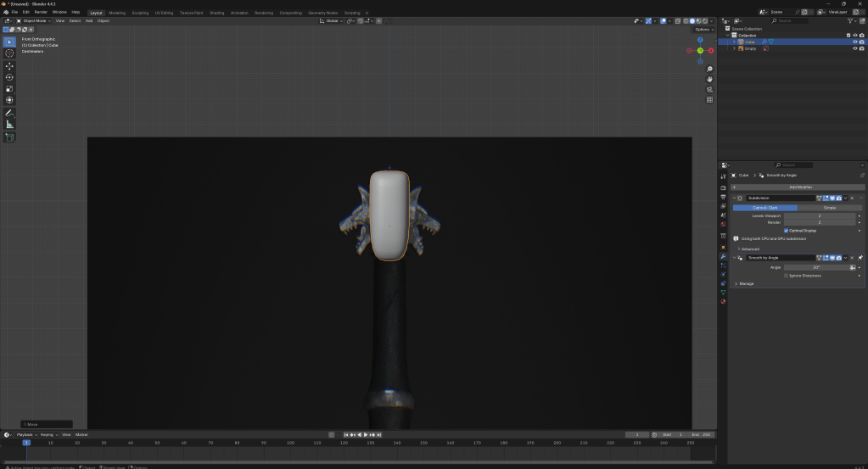Expand the Advanced section of Subdivision
868x469 pixels.
pos(750,249)
